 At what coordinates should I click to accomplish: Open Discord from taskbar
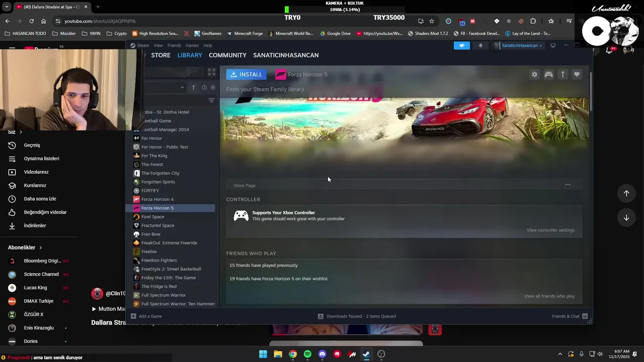[x=323, y=354]
